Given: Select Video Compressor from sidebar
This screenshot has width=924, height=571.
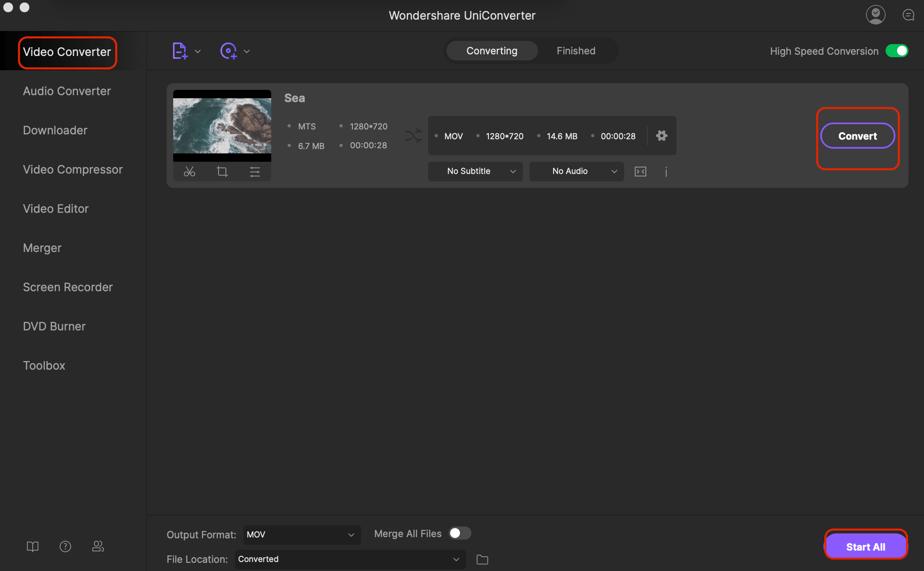Looking at the screenshot, I should 72,169.
